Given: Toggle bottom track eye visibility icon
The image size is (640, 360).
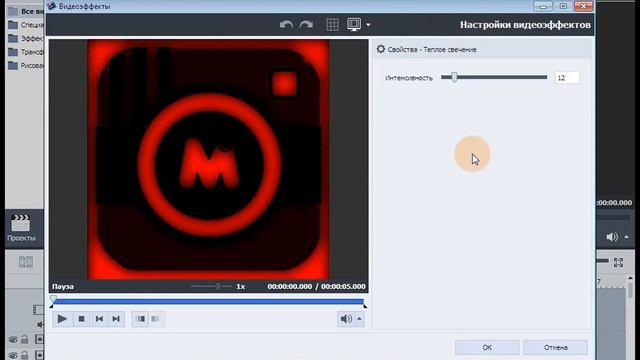Looking at the screenshot, I should click(x=13, y=356).
